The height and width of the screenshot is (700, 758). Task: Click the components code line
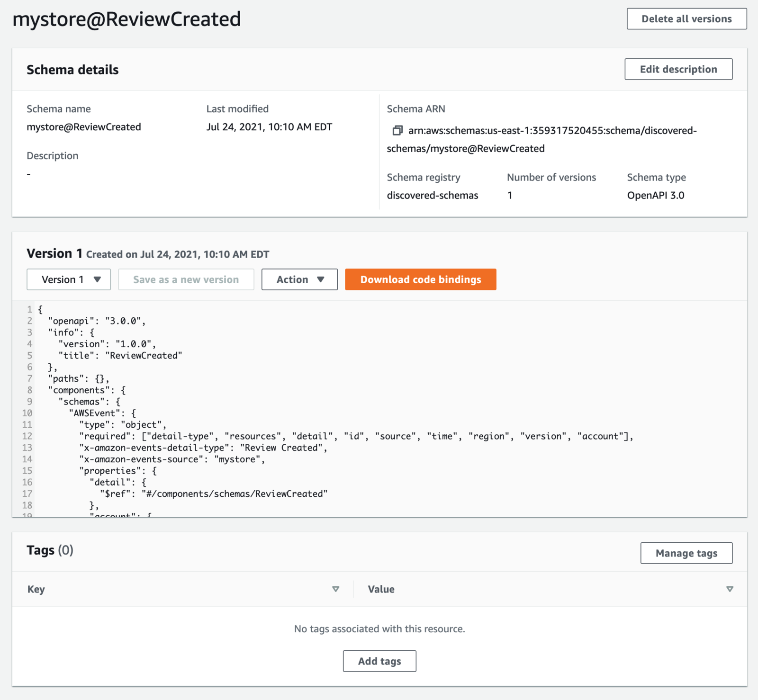coord(87,390)
